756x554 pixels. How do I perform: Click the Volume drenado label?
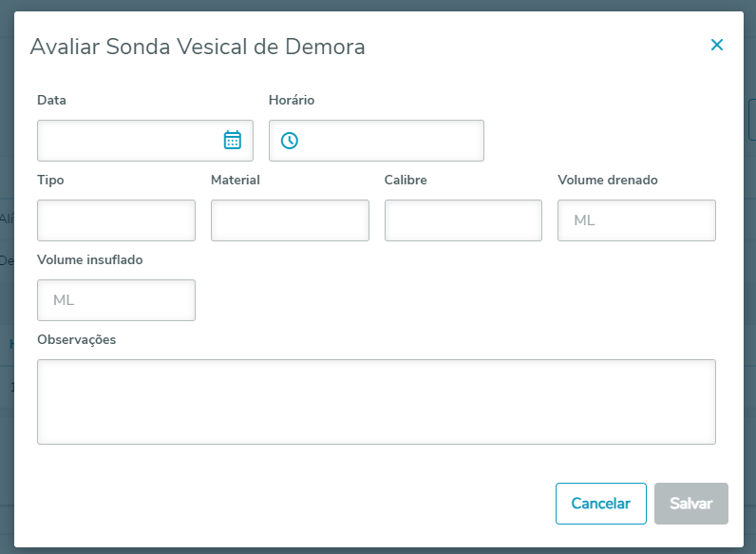(x=607, y=180)
